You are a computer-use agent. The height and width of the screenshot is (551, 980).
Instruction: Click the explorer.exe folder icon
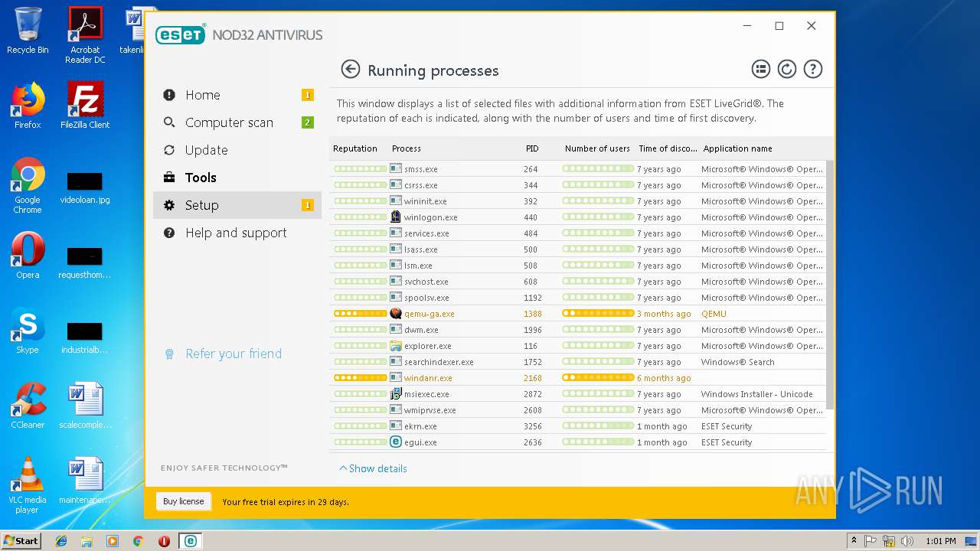click(396, 345)
